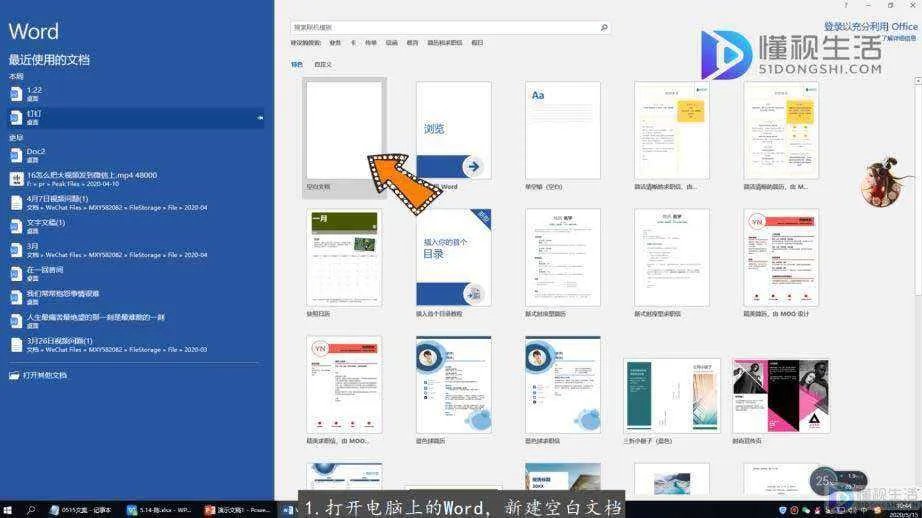Open the insert table of contents tutorial template
Screen dimensions: 922x518
[x=453, y=257]
